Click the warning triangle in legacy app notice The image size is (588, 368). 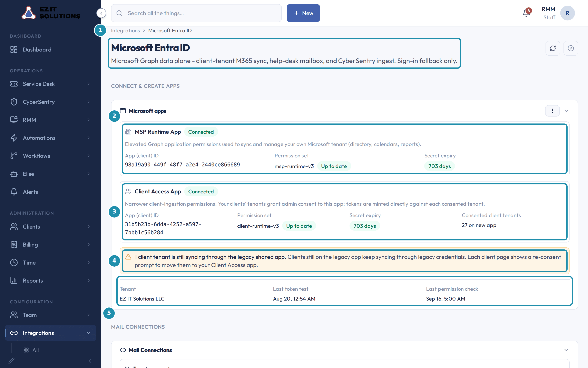128,257
